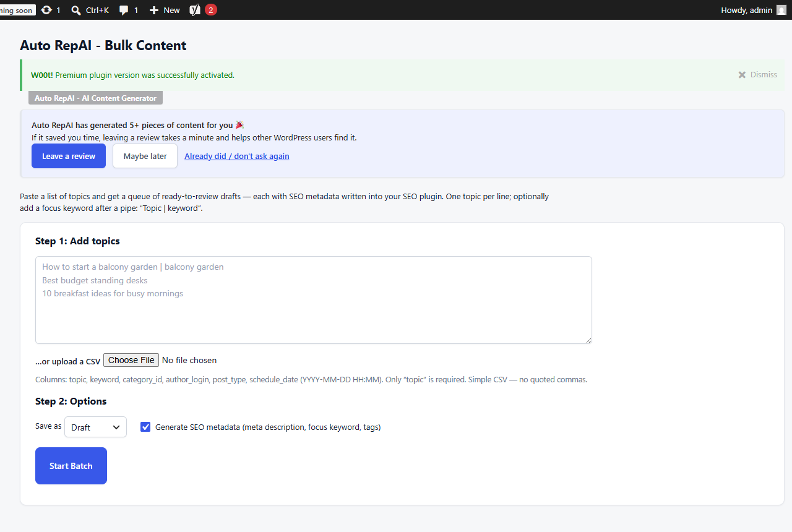
Task: Click the 'Step 2: Options' heading
Action: click(71, 401)
